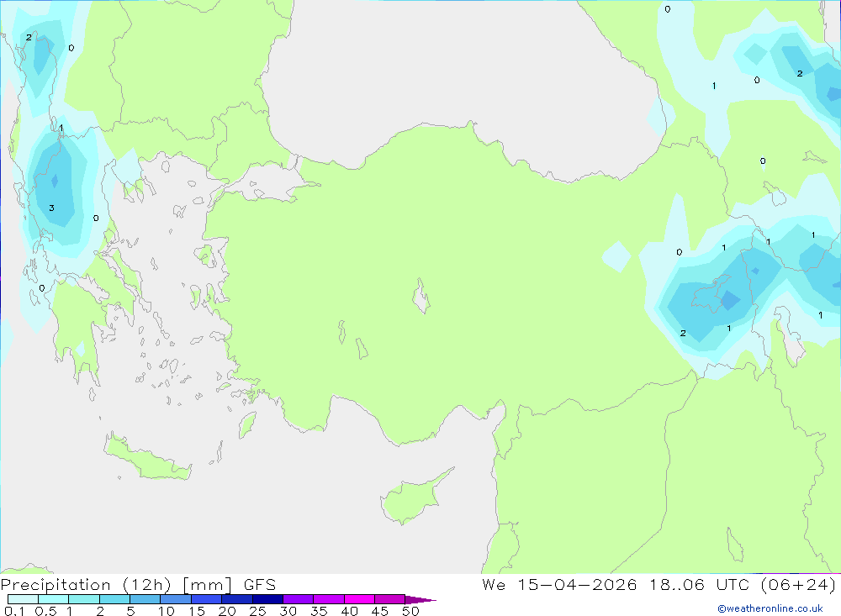Pick the 1–2 mm legend color swatch
The height and width of the screenshot is (616, 841).
83,599
